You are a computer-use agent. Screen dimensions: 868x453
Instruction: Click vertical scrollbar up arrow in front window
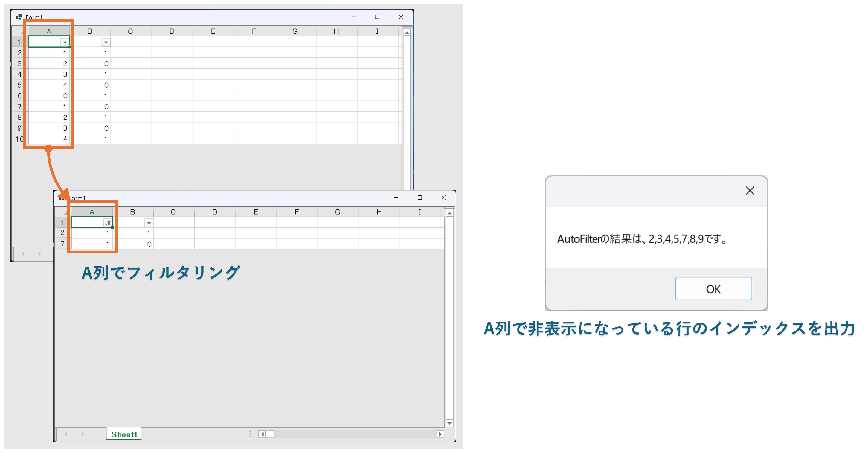point(449,213)
